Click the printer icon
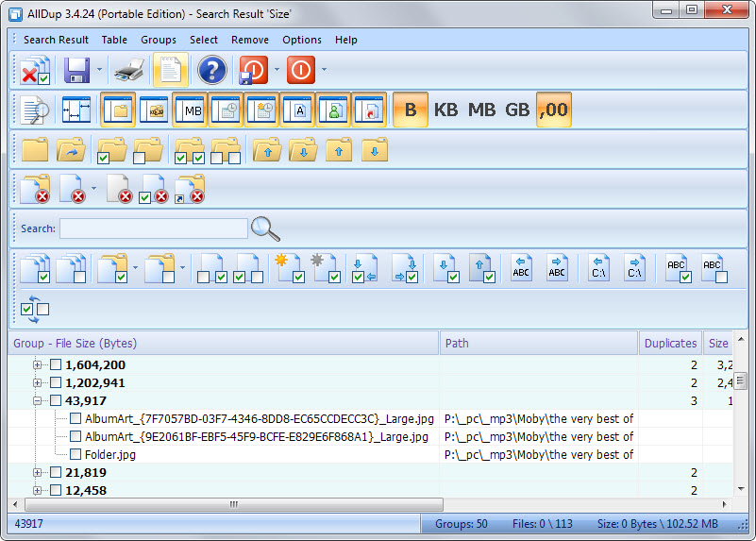The image size is (756, 541). click(129, 70)
